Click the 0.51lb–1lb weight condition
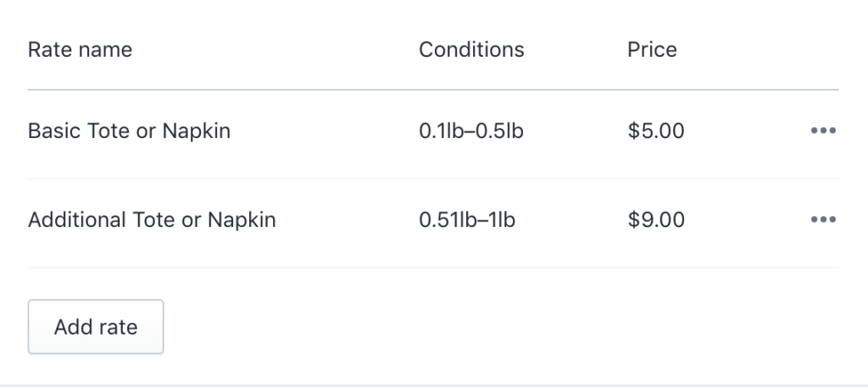Screen dimensions: 868x388 click(467, 220)
